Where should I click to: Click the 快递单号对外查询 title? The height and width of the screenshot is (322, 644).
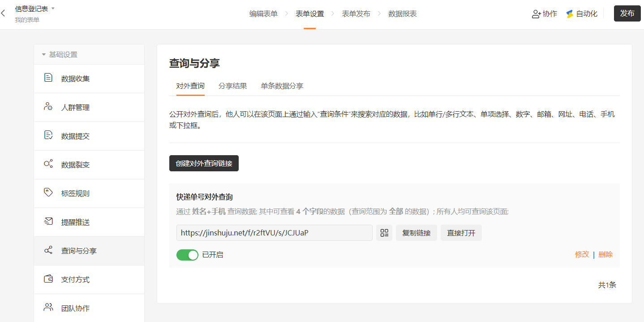(x=205, y=197)
